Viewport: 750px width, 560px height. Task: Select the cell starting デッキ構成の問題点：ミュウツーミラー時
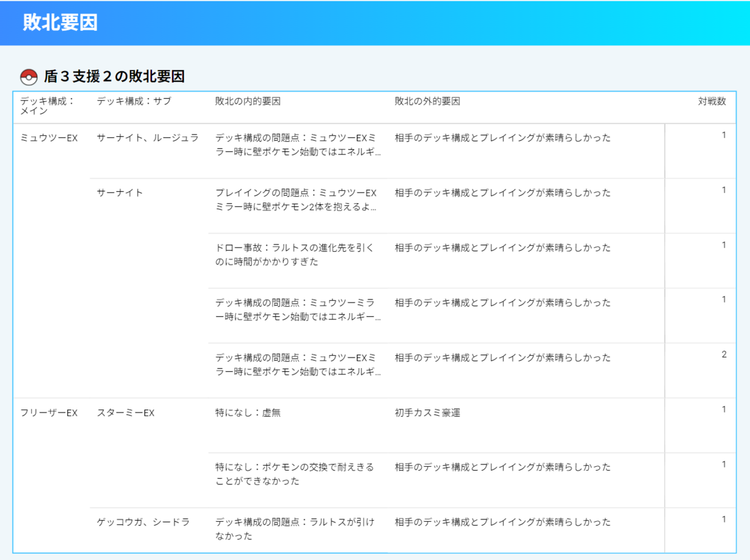click(x=297, y=310)
